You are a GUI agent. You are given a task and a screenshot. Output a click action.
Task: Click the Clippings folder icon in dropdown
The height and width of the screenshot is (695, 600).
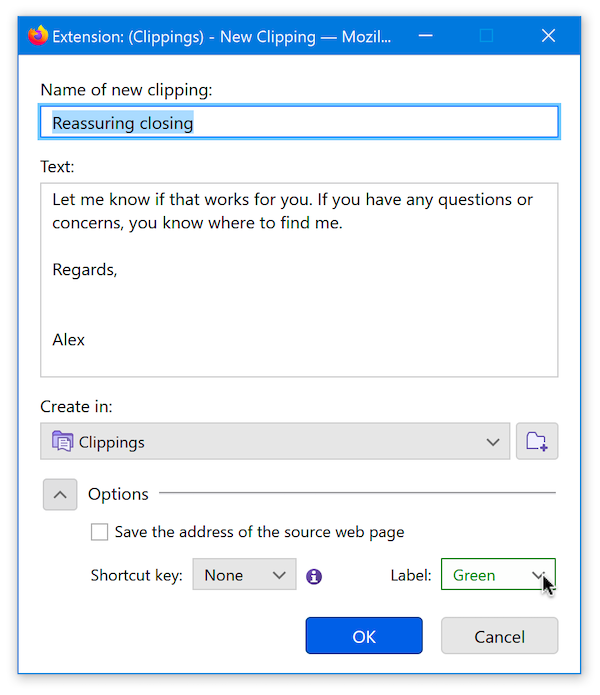[62, 441]
